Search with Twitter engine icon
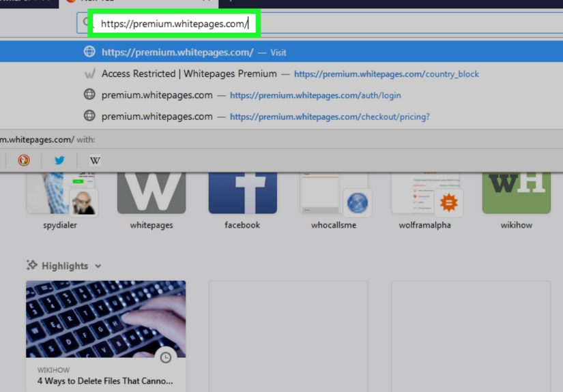The height and width of the screenshot is (392, 563). click(59, 160)
